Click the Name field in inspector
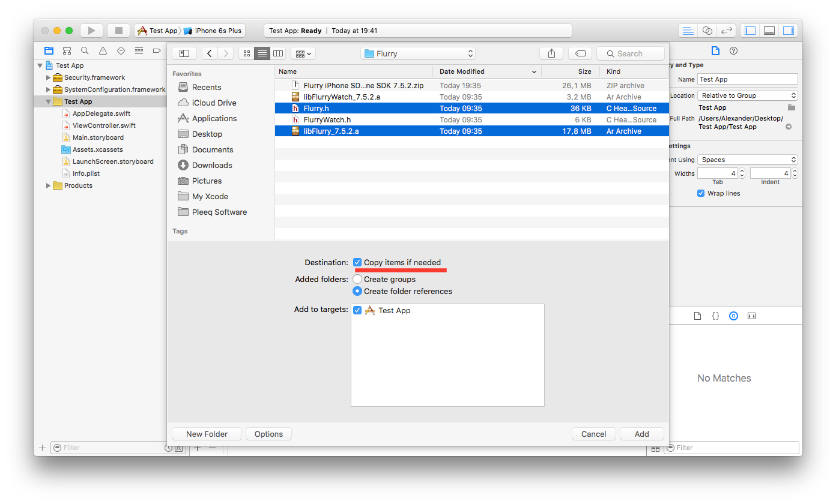Viewport: 836px width, 504px height. pos(748,79)
